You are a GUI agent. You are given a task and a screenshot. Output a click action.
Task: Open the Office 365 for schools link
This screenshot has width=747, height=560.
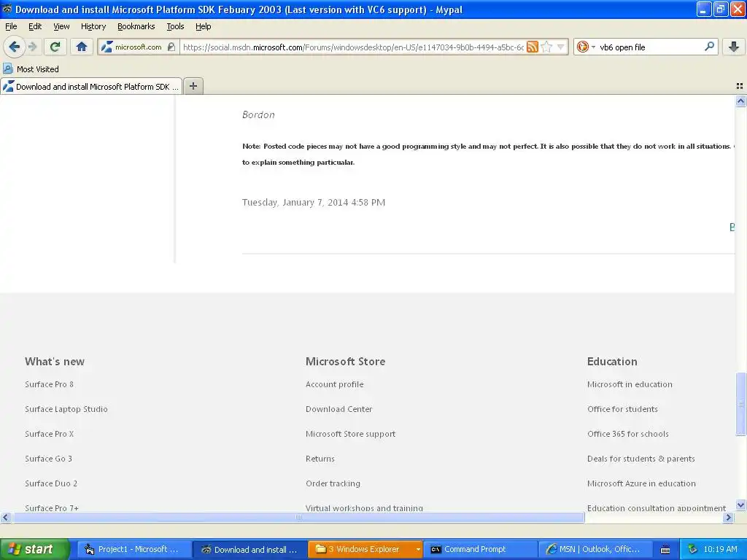coord(627,434)
